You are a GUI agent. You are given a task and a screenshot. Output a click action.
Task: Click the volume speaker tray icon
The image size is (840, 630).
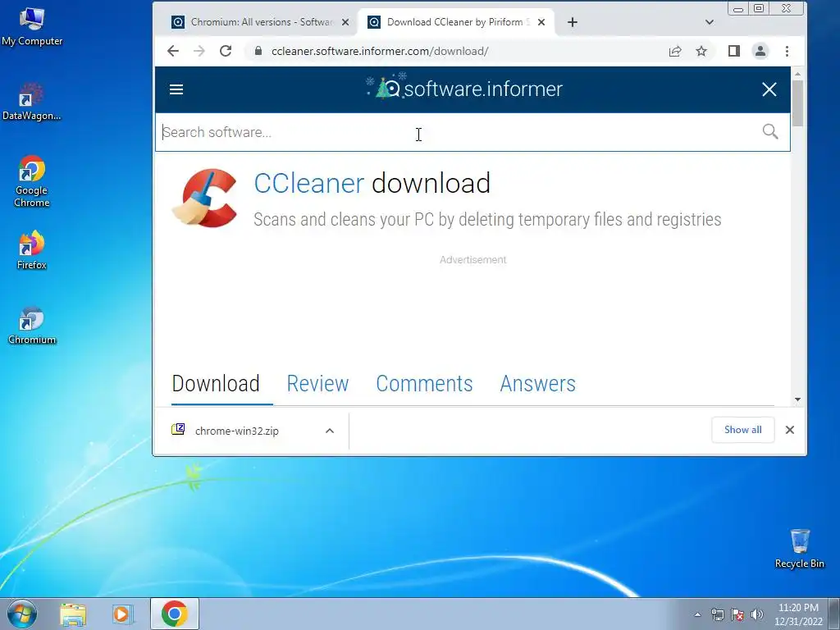pyautogui.click(x=757, y=614)
